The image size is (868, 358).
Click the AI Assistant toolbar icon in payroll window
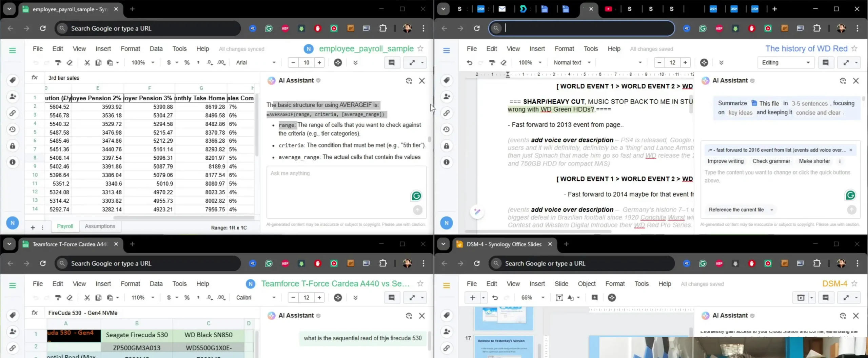[x=338, y=62]
